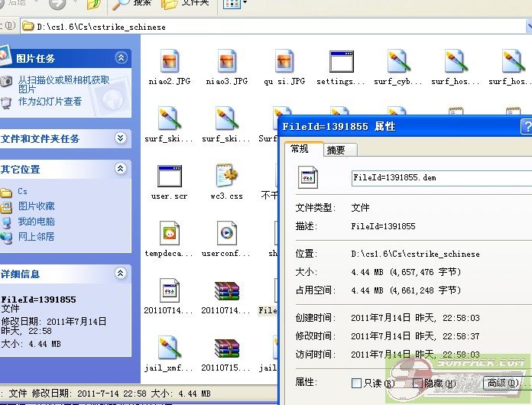Collapse the 详细信息 details panel

tap(121, 274)
